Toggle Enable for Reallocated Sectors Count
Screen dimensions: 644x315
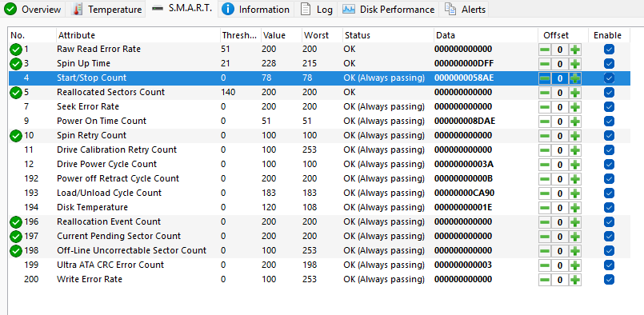coord(609,93)
